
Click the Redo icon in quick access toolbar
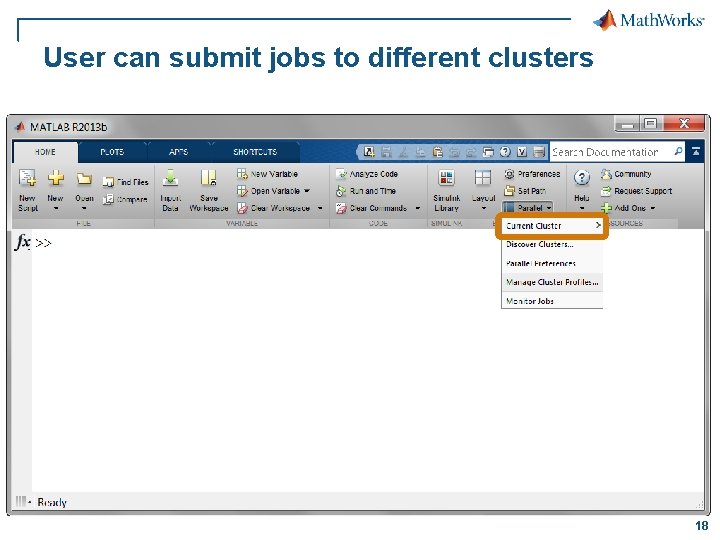click(x=471, y=152)
